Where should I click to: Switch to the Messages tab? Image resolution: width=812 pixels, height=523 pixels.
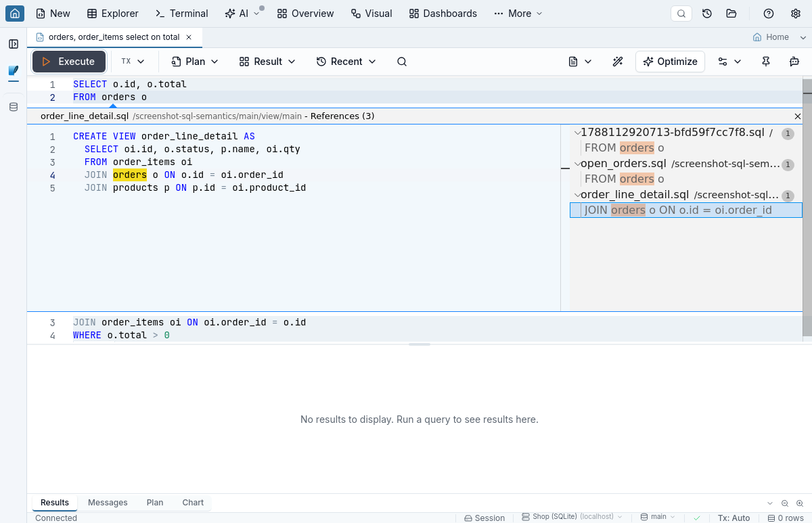pyautogui.click(x=108, y=503)
